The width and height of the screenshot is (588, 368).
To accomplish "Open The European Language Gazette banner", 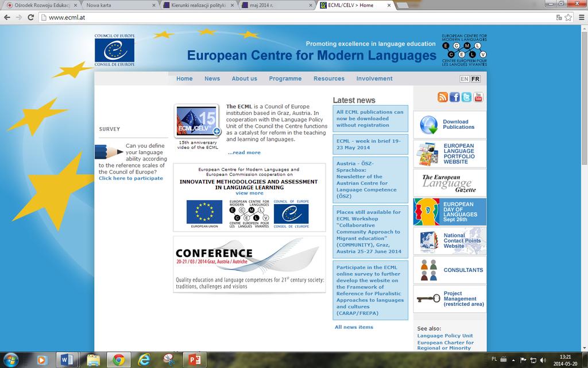I will [450, 183].
